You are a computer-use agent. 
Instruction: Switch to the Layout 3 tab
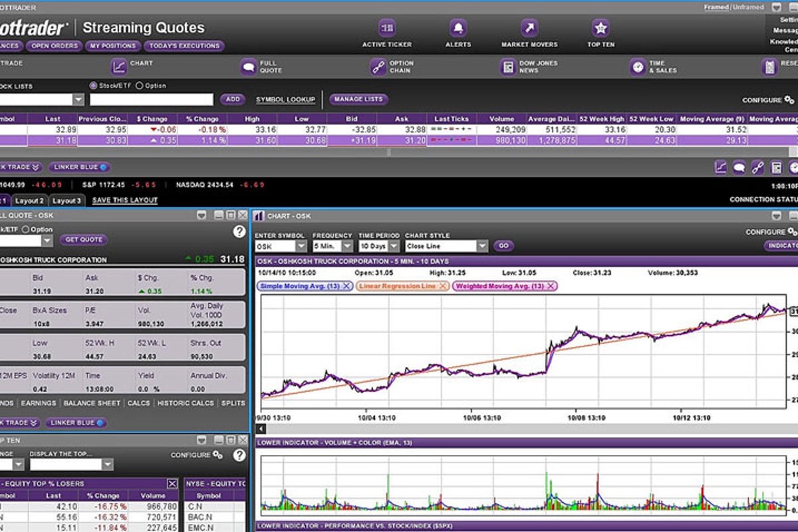(x=66, y=200)
